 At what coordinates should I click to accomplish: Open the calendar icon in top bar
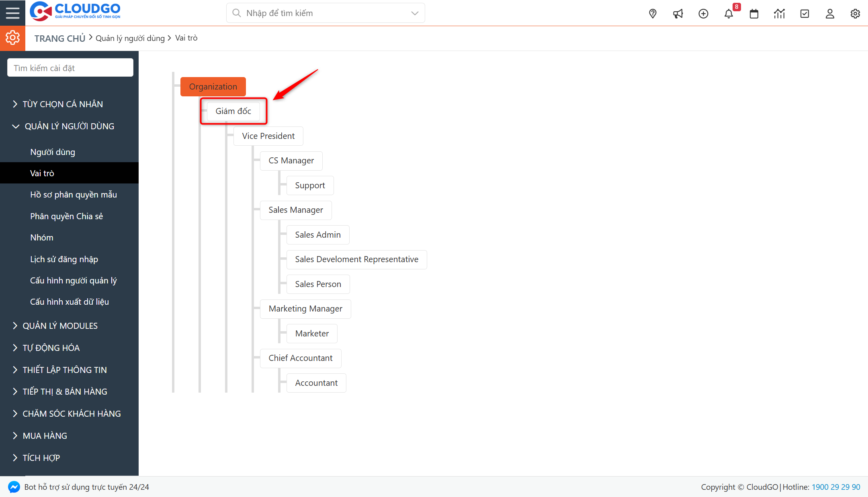click(x=754, y=13)
